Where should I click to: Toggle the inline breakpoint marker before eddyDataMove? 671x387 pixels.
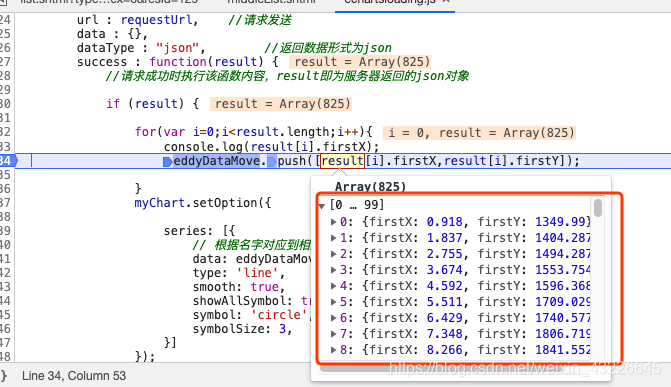click(167, 161)
